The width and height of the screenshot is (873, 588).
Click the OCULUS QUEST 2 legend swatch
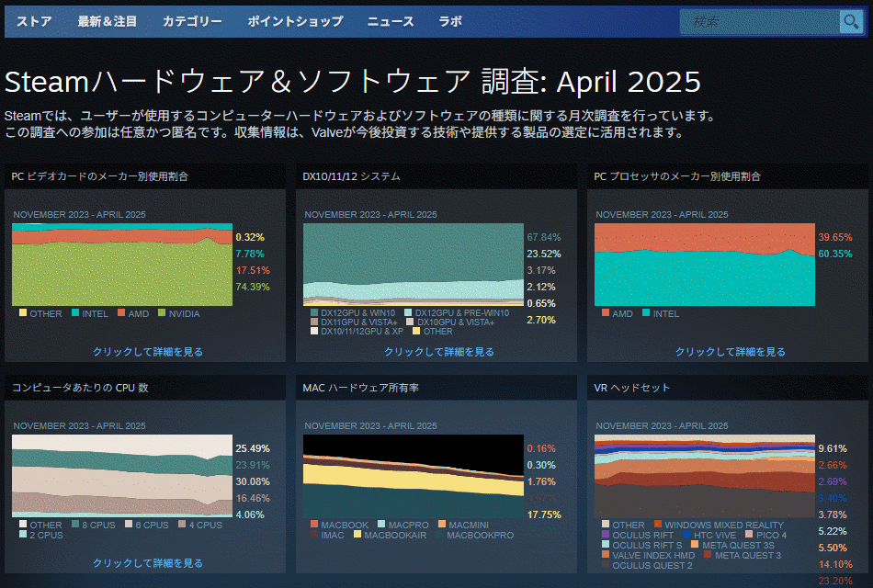pos(606,563)
